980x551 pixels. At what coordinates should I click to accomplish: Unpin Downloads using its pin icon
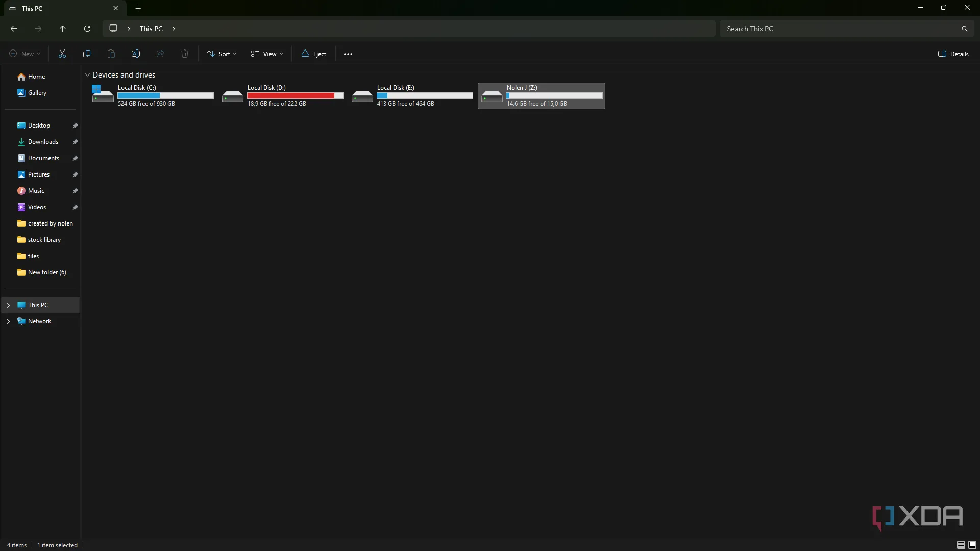75,142
